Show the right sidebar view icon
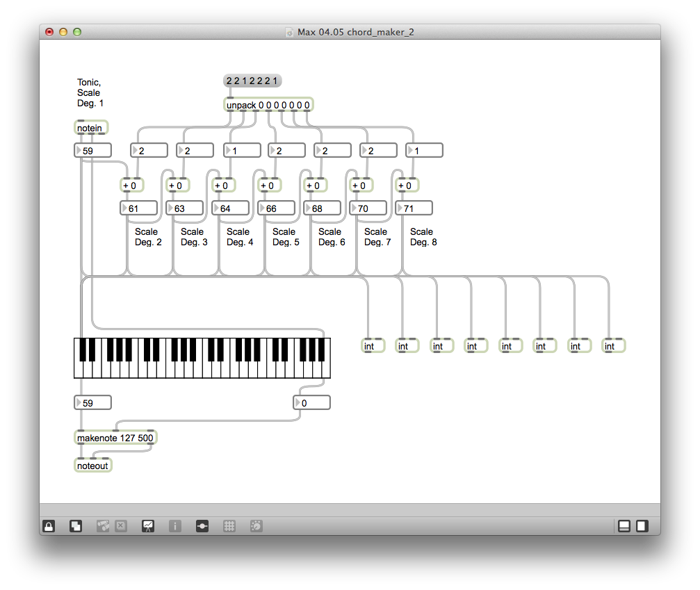 642,526
